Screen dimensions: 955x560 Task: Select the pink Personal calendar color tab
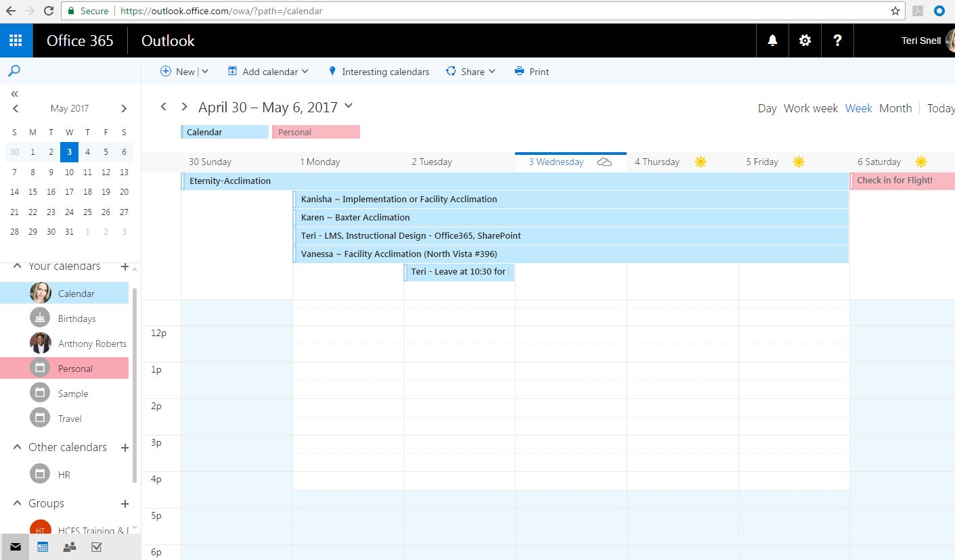coord(315,133)
